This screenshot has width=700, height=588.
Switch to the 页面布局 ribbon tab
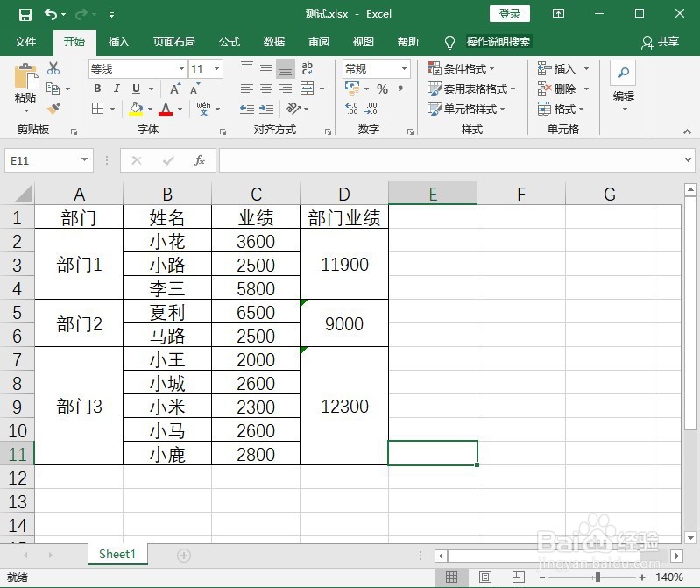click(174, 42)
